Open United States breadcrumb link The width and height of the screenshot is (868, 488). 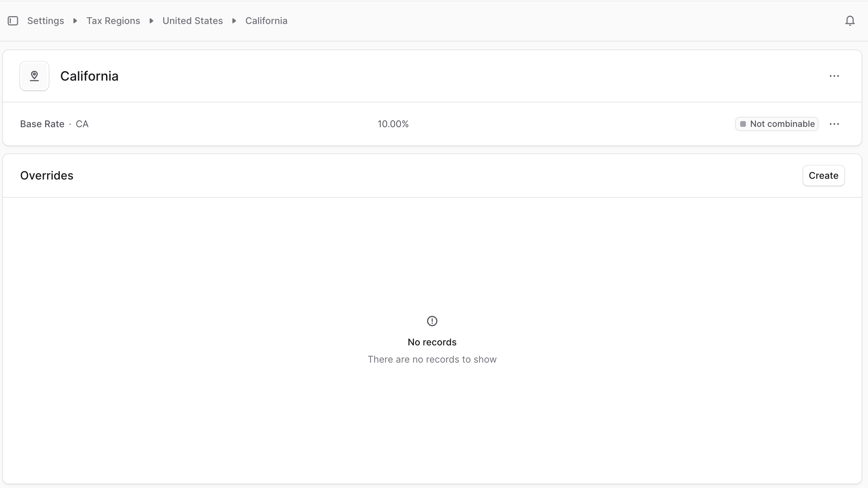[192, 21]
